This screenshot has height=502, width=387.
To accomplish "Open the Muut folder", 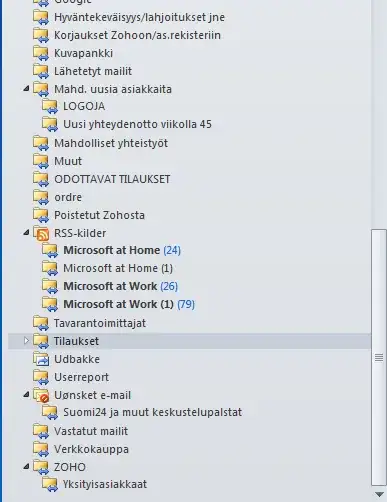I will pyautogui.click(x=68, y=161).
